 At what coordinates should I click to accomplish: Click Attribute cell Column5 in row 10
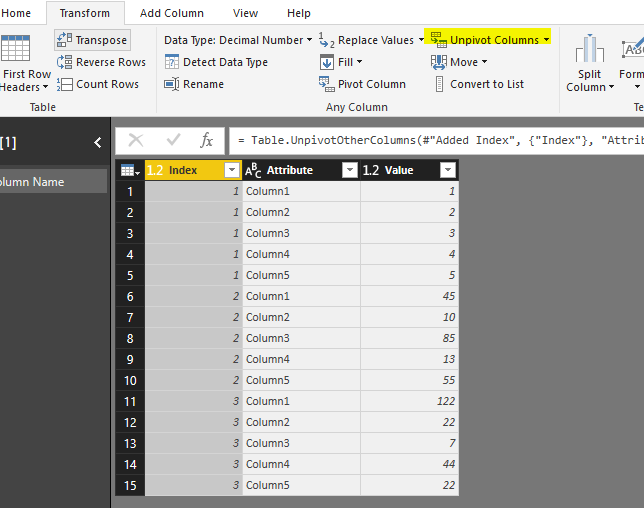pos(301,380)
